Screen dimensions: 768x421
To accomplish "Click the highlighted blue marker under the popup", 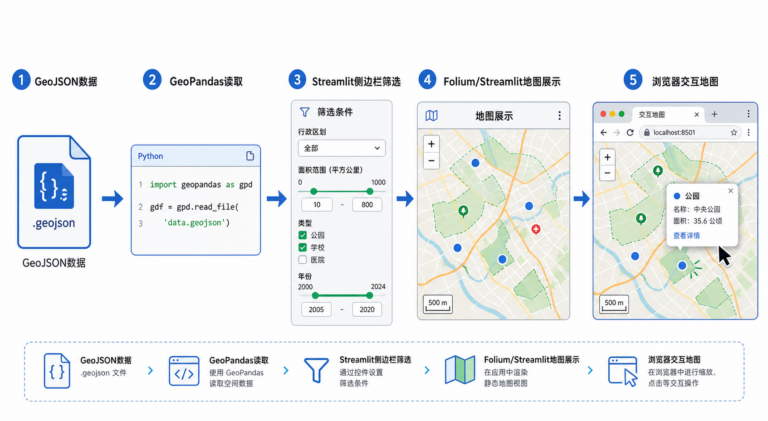I will (682, 265).
